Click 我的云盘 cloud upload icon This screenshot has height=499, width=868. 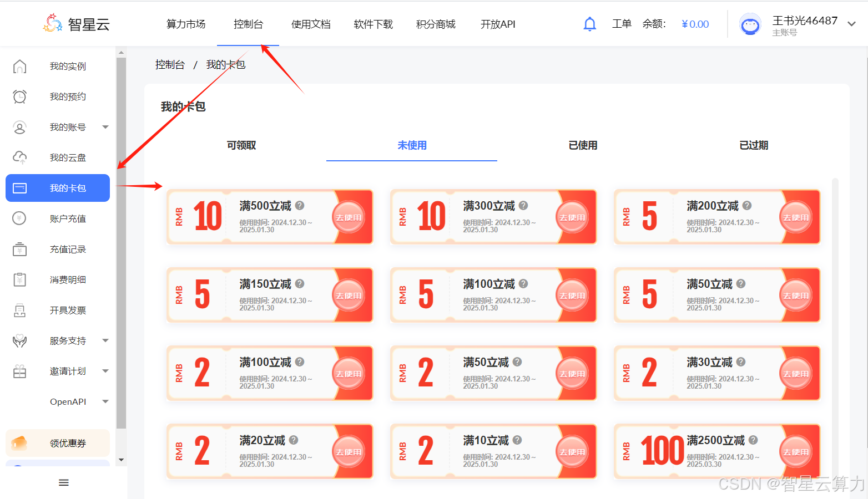click(19, 158)
